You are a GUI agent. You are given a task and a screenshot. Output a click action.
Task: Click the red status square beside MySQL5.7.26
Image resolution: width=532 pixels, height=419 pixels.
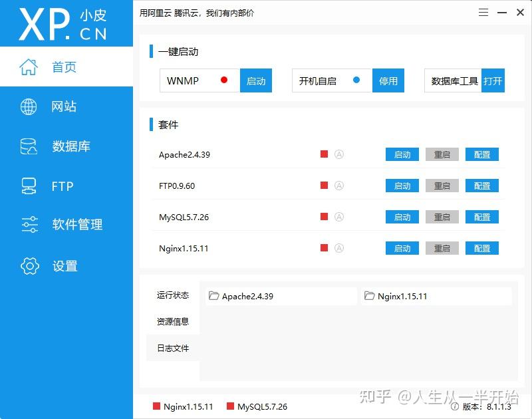point(324,217)
